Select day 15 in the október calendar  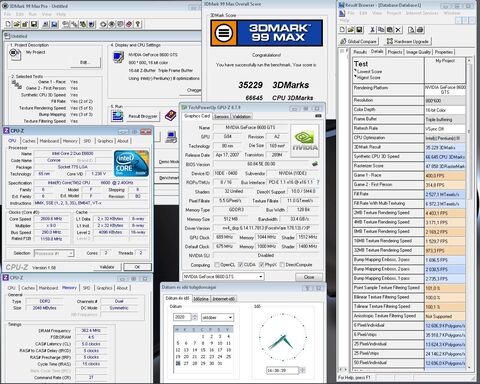203,350
